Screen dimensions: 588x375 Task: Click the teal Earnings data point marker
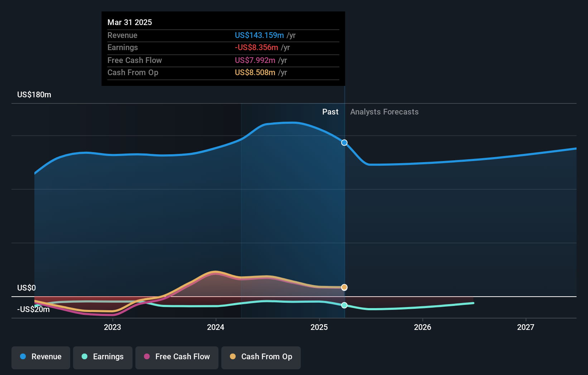[x=344, y=305]
